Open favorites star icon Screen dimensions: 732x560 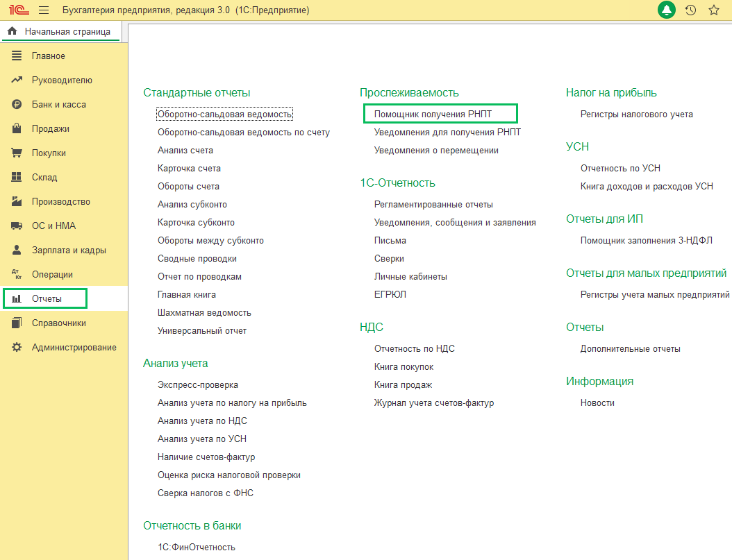[x=714, y=10]
